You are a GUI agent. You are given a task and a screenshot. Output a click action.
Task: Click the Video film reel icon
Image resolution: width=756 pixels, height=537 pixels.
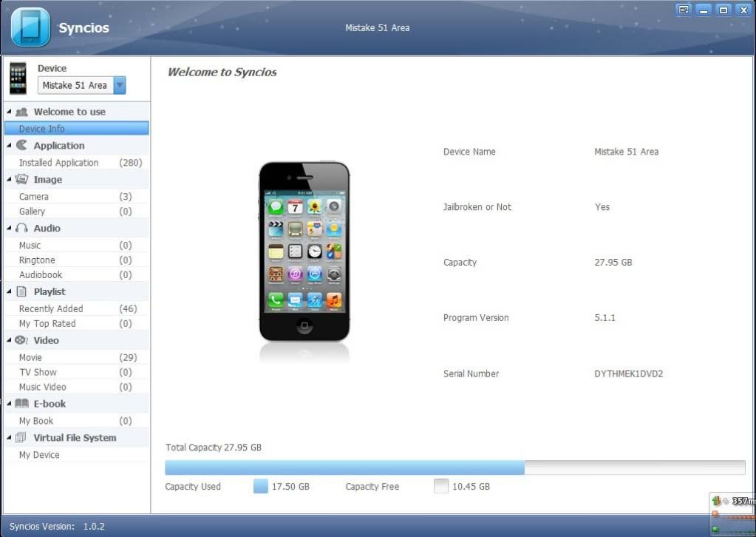(x=21, y=340)
